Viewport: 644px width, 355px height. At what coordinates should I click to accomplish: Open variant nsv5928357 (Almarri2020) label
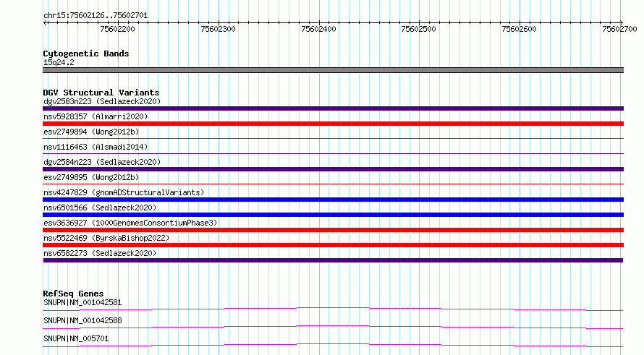point(96,116)
